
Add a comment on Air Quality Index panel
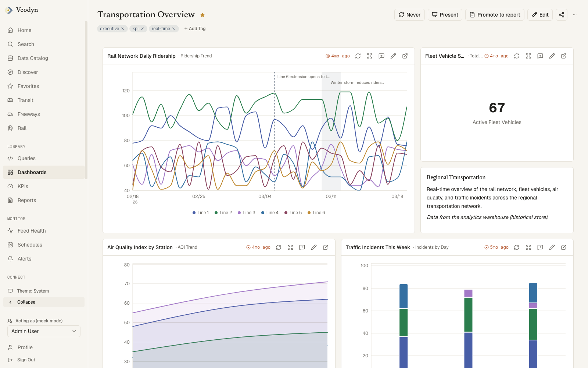click(302, 247)
